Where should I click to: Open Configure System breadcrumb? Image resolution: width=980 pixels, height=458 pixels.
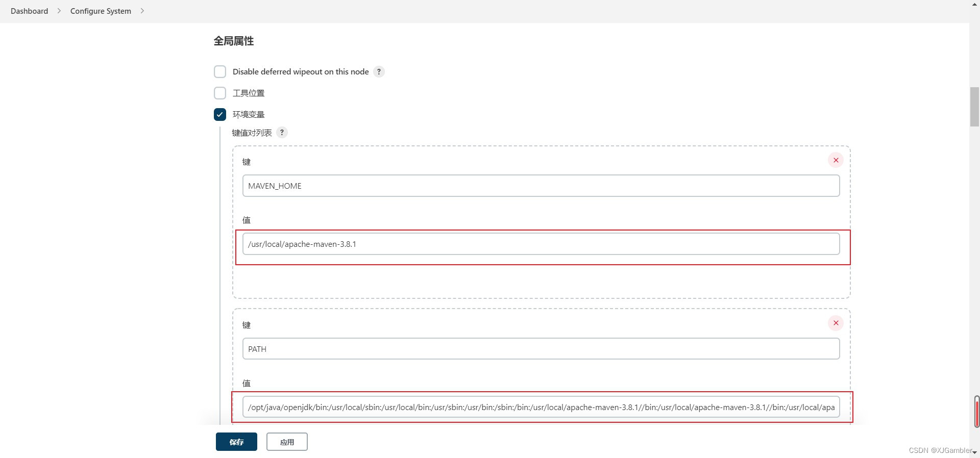coord(101,11)
